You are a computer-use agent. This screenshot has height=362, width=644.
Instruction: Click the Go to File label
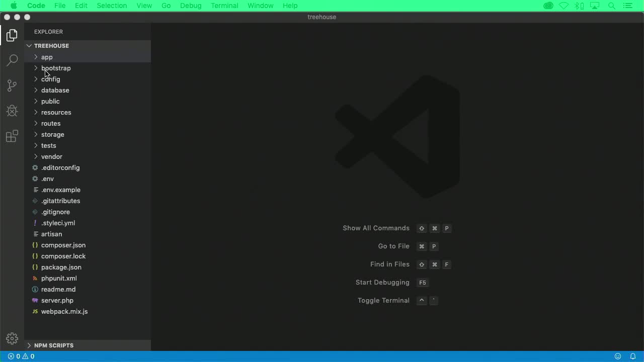[393, 246]
